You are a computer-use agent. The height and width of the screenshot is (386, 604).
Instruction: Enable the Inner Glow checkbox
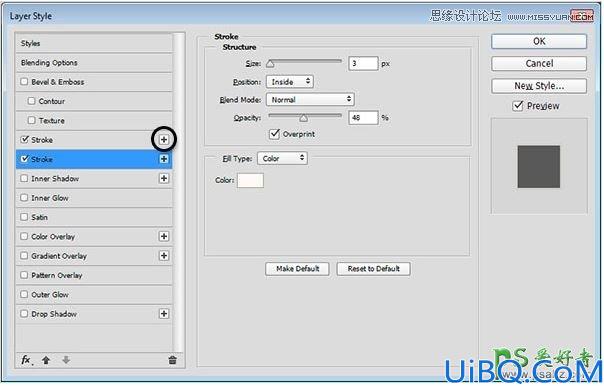(24, 198)
